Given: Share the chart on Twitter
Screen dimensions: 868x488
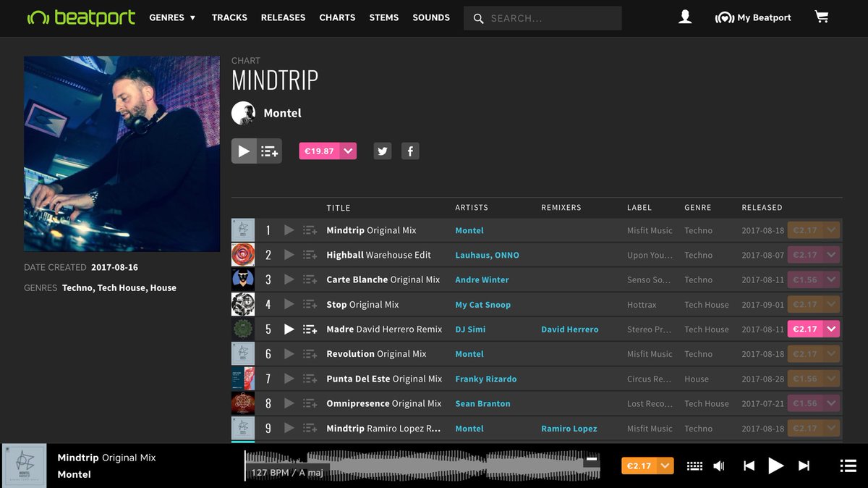Looking at the screenshot, I should tap(382, 151).
